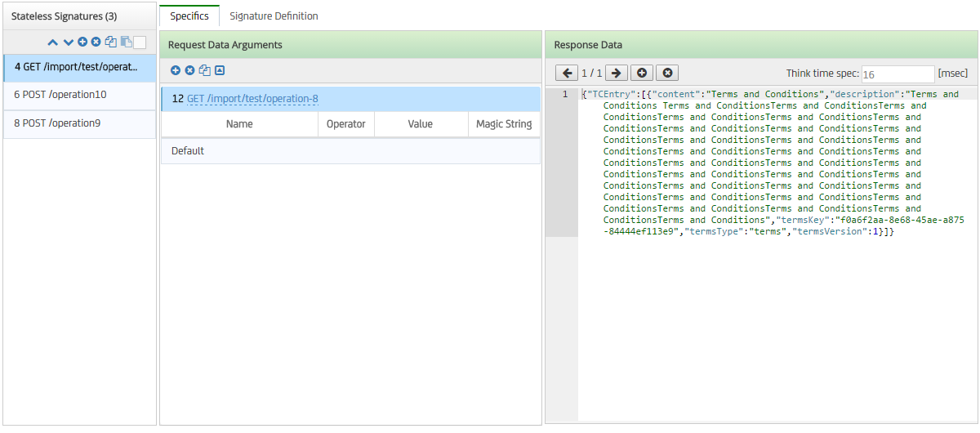Click the Magic String column header
Screen dimensions: 980x433
click(x=504, y=124)
